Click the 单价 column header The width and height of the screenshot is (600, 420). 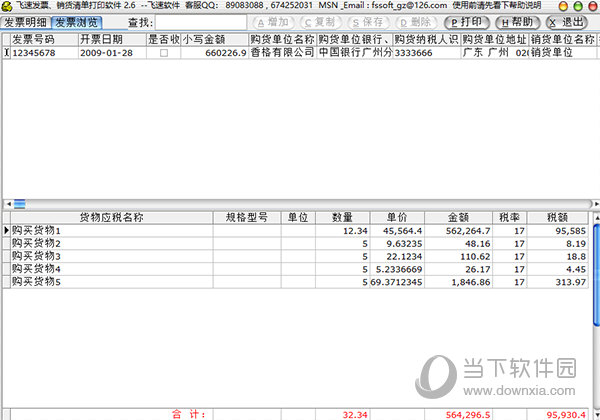tap(397, 218)
